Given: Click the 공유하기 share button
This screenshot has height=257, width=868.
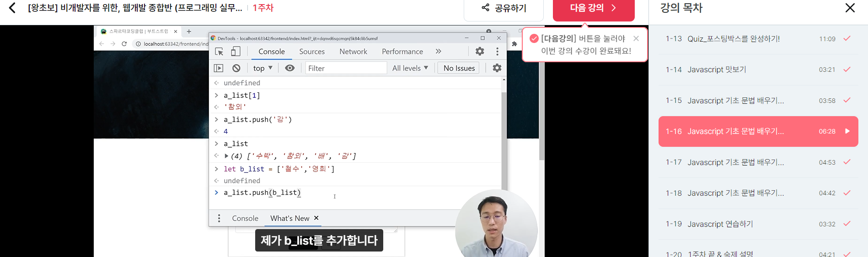Looking at the screenshot, I should [x=504, y=9].
